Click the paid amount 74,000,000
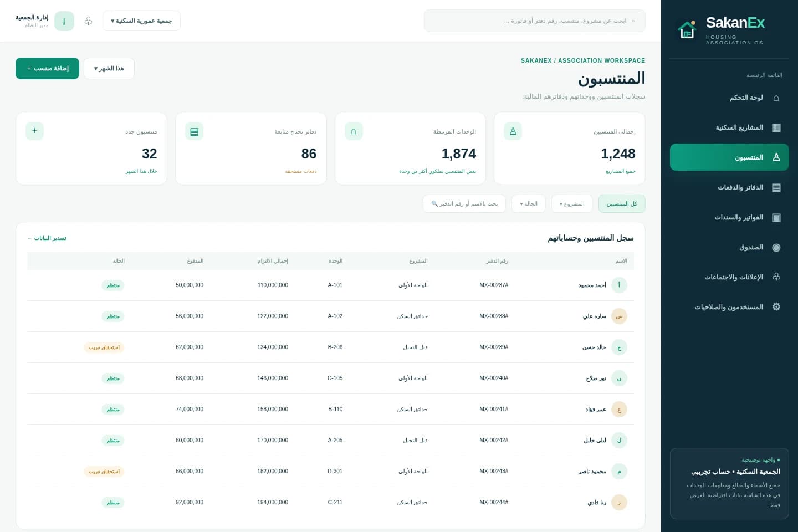 (x=190, y=410)
